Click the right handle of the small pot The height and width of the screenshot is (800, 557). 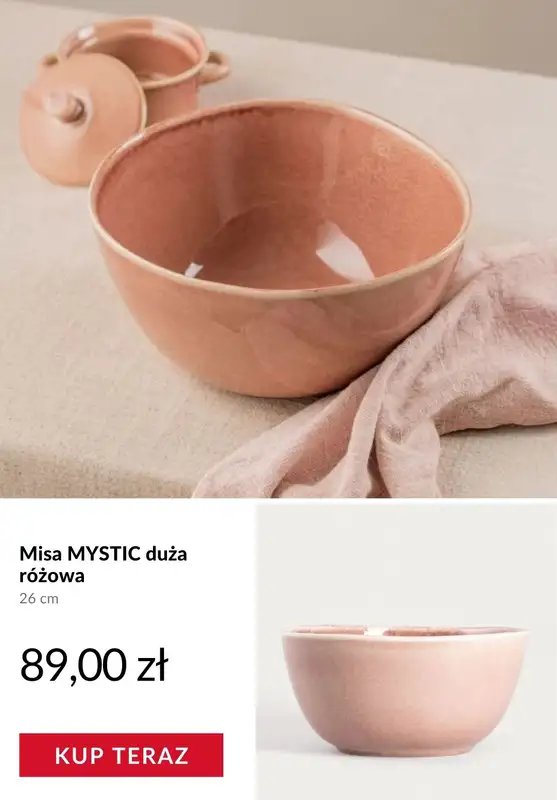214,67
